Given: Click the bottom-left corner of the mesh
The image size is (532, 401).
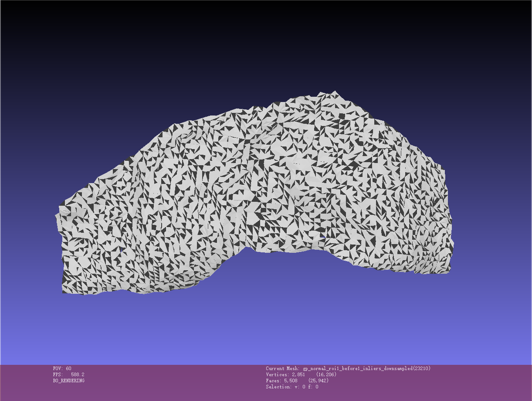Looking at the screenshot, I should click(64, 292).
